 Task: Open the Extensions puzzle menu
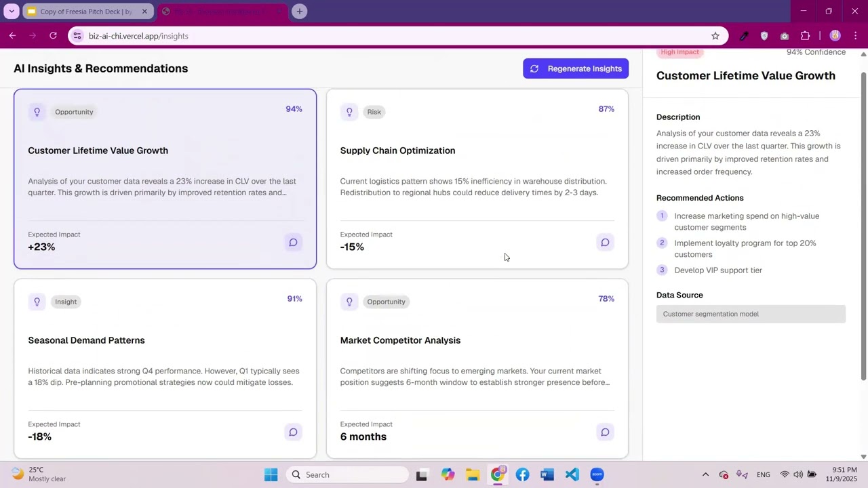pyautogui.click(x=805, y=36)
